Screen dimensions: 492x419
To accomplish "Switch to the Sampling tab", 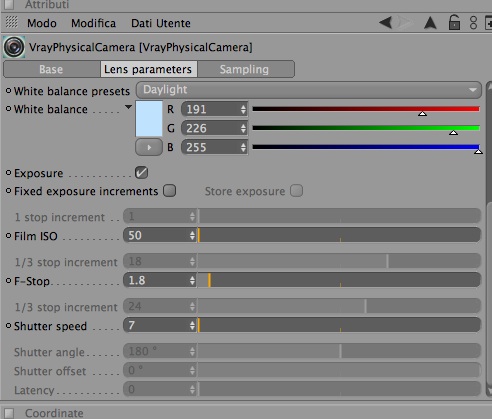I will click(246, 69).
